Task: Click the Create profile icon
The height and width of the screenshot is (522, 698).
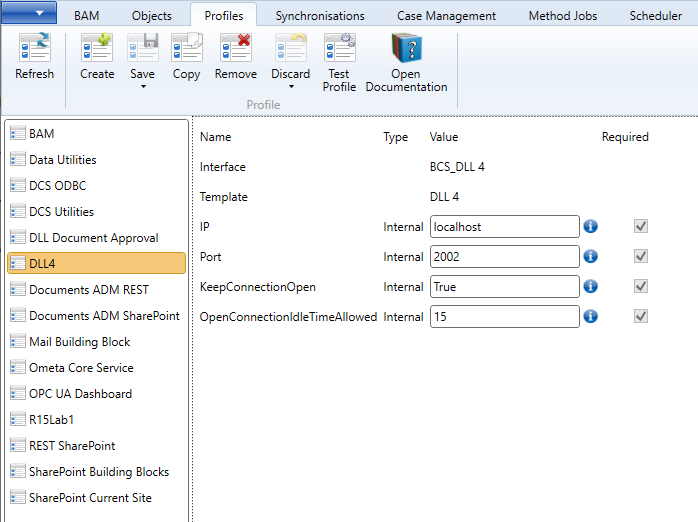Action: [x=97, y=48]
